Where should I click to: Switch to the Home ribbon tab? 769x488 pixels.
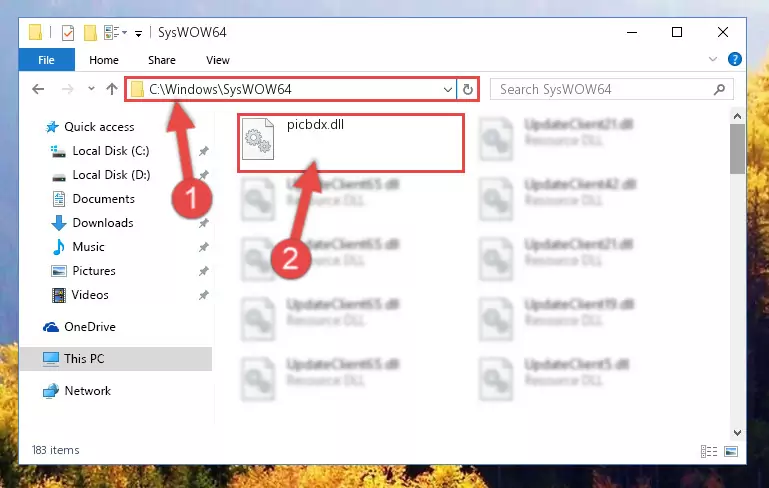104,60
